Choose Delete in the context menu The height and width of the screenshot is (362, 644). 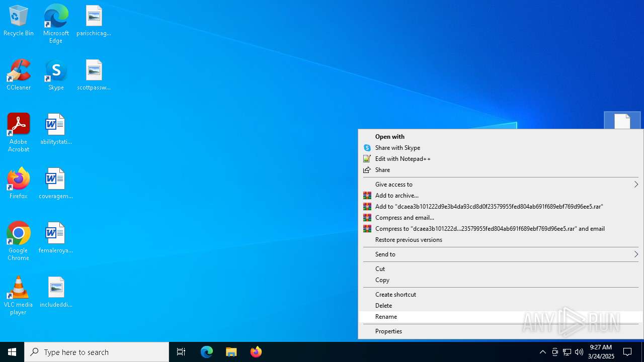click(501, 306)
